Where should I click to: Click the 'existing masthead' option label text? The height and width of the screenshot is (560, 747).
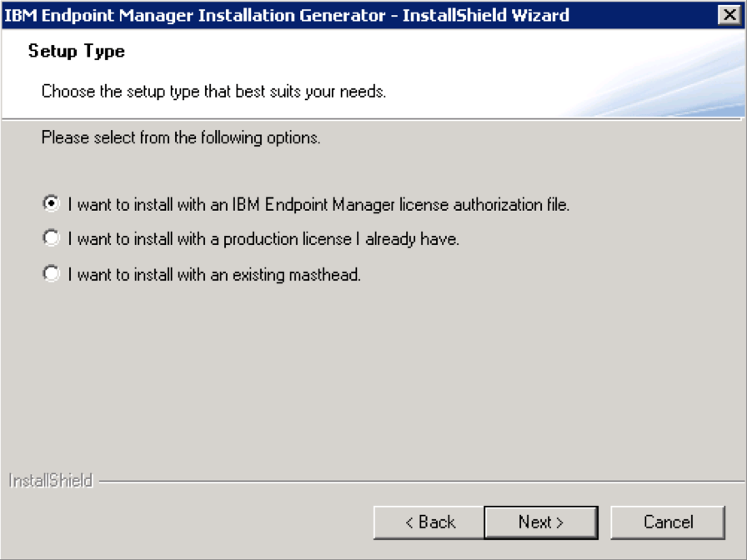point(214,274)
